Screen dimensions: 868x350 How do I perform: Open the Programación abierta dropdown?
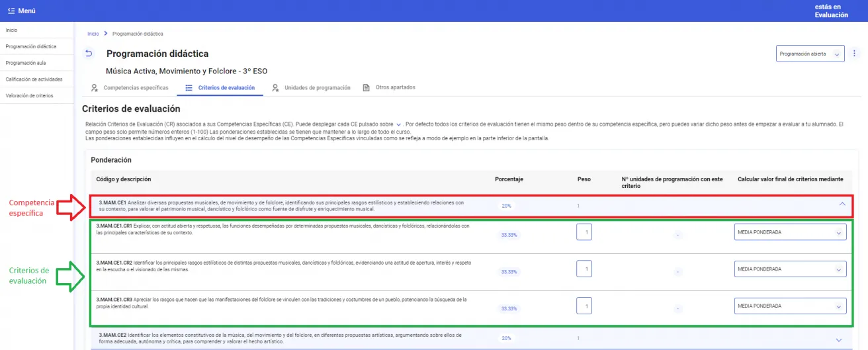(810, 54)
